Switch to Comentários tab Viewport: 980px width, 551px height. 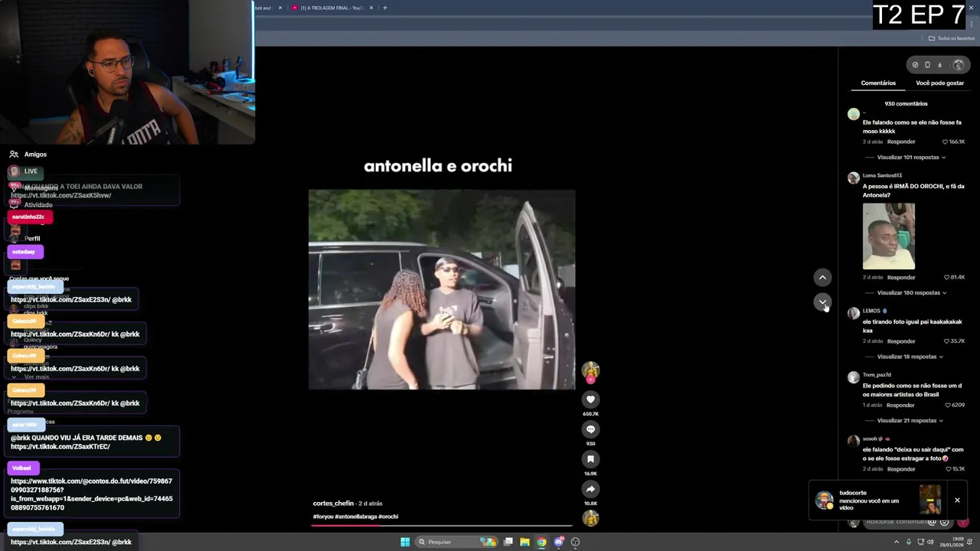(878, 83)
